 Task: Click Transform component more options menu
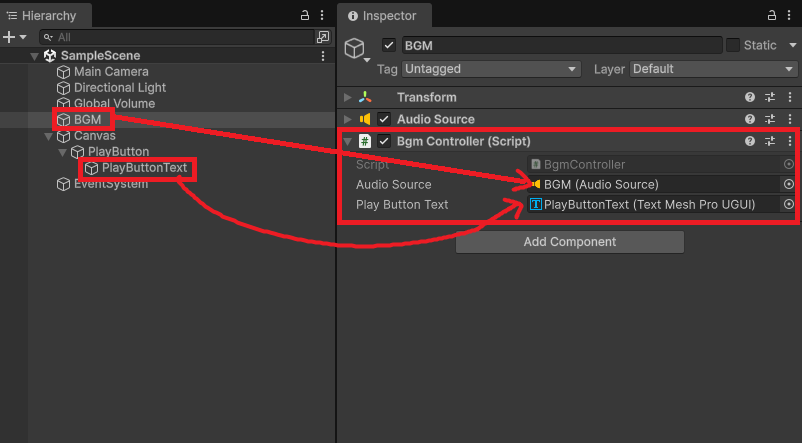point(790,97)
